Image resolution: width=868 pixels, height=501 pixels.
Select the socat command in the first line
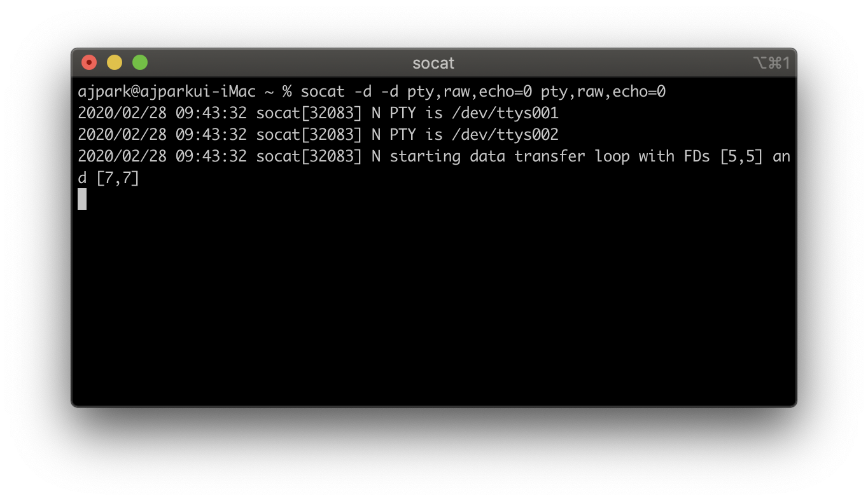323,91
